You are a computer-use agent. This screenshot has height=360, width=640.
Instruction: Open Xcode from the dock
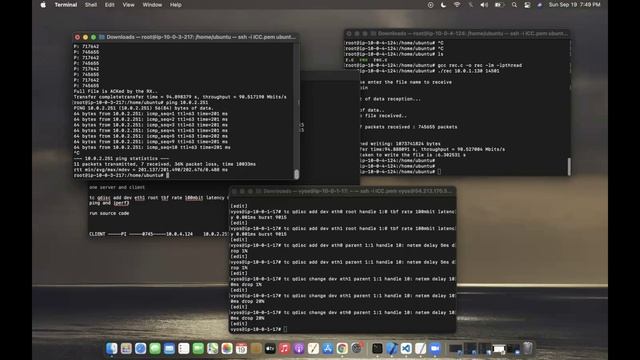point(391,348)
